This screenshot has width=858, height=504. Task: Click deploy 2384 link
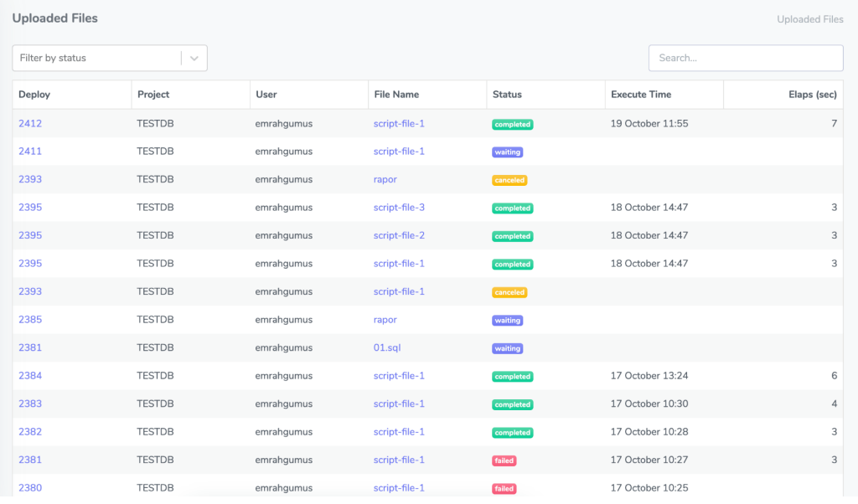coord(30,376)
